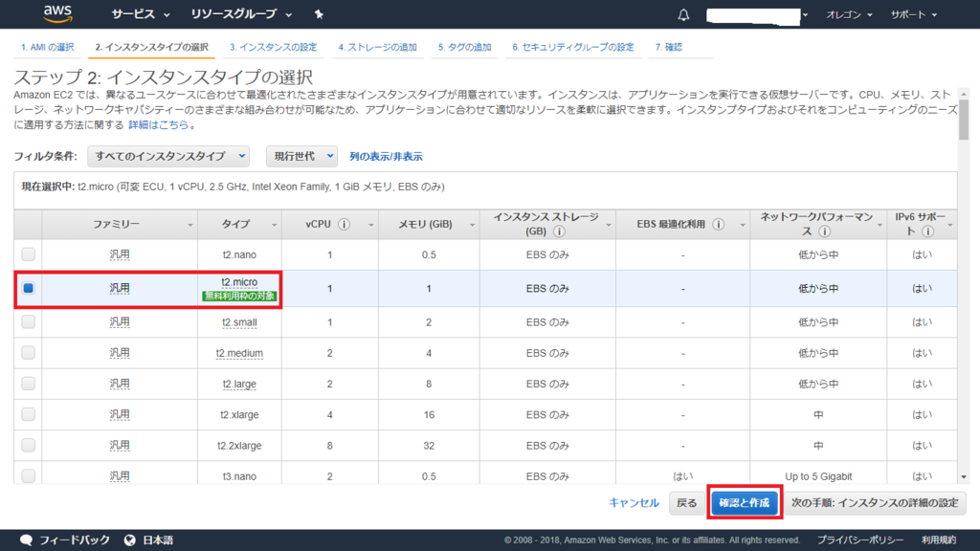Open すべてのインスタンスタイプ filter dropdown
Screen dimensions: 980x551
tap(168, 156)
